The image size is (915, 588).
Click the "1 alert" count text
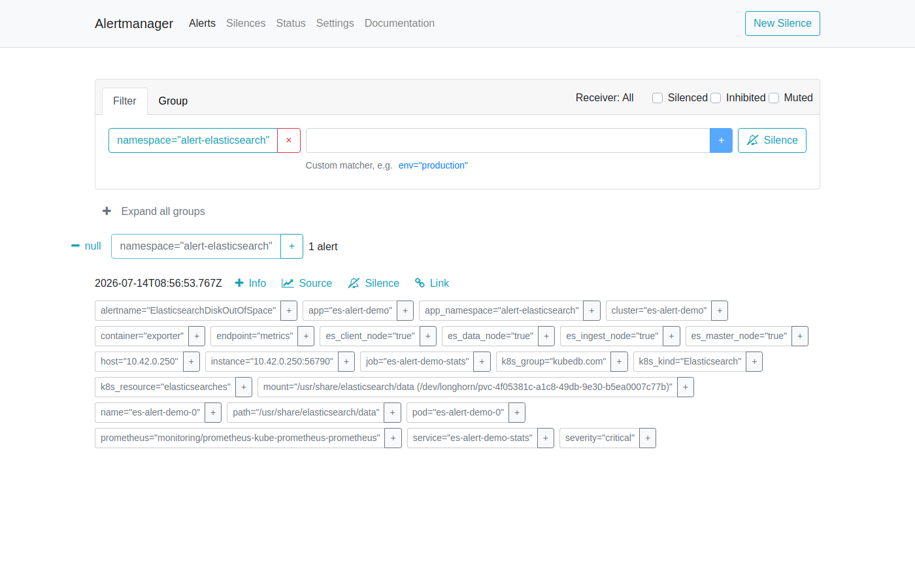point(323,246)
